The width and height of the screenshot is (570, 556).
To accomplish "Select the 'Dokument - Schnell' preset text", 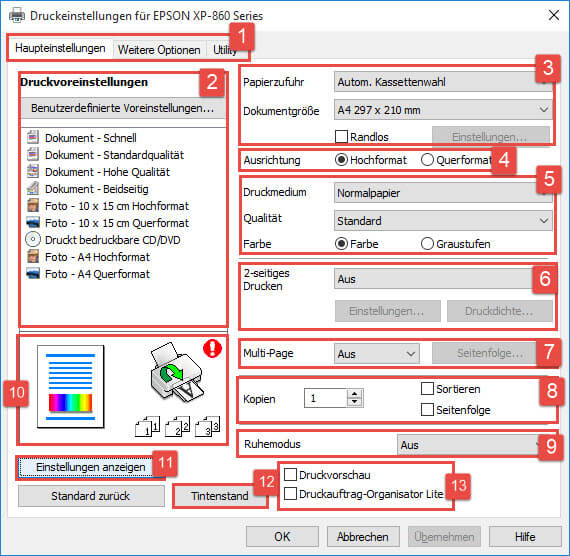I will (x=91, y=138).
